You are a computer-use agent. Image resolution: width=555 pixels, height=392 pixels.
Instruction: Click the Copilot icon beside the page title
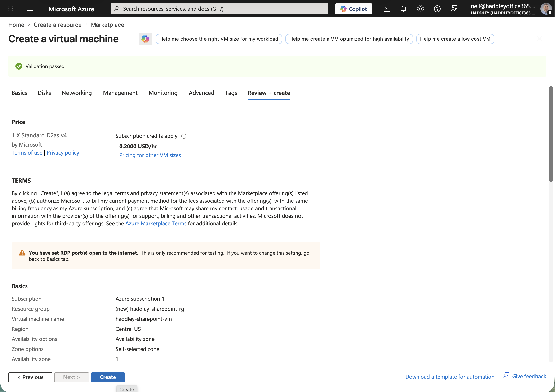(145, 39)
